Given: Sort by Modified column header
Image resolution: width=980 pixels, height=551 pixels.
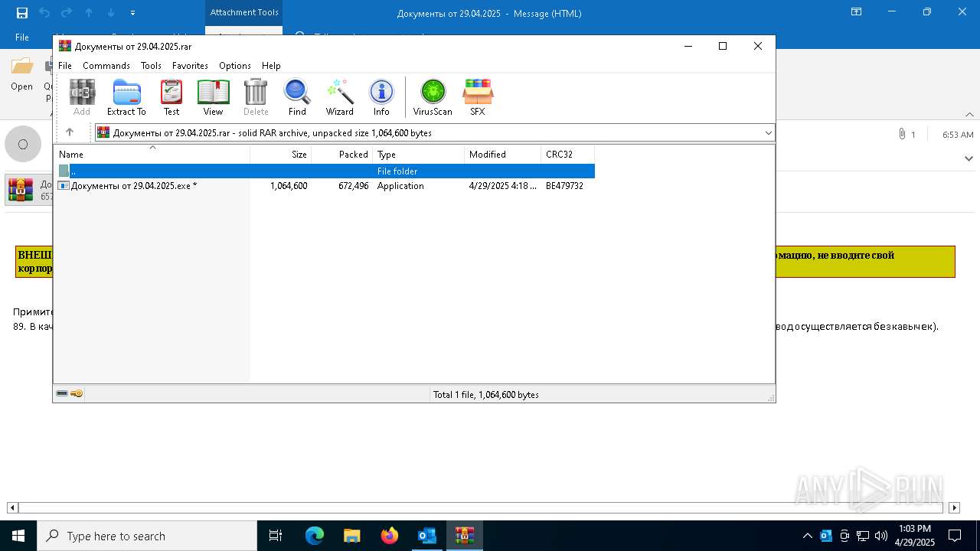Looking at the screenshot, I should (x=503, y=154).
